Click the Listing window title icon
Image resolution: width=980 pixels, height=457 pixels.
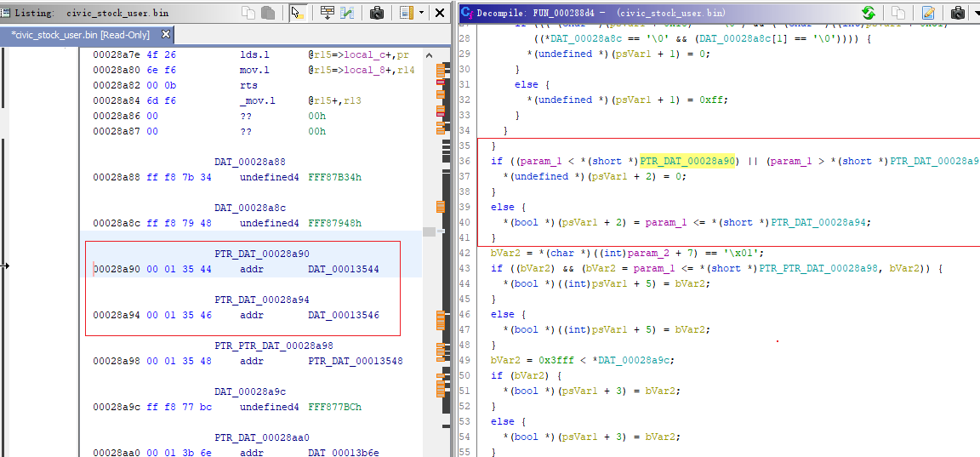7,13
